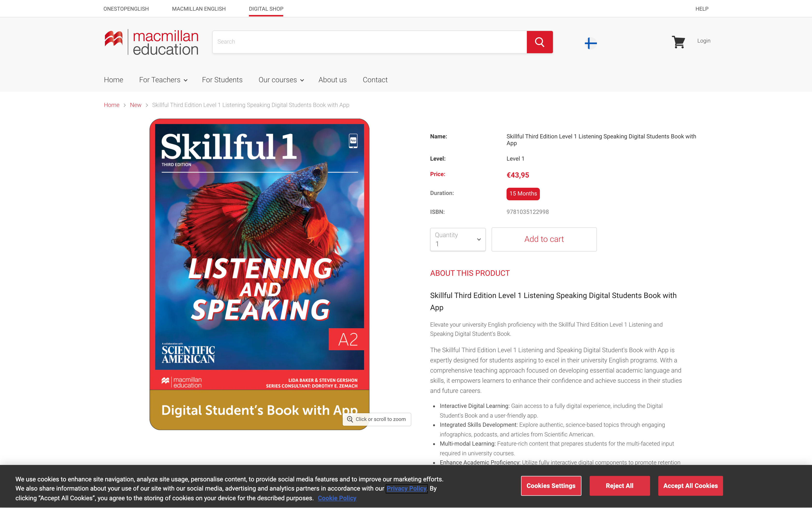Click the zoom magnifier on product image

tap(350, 419)
